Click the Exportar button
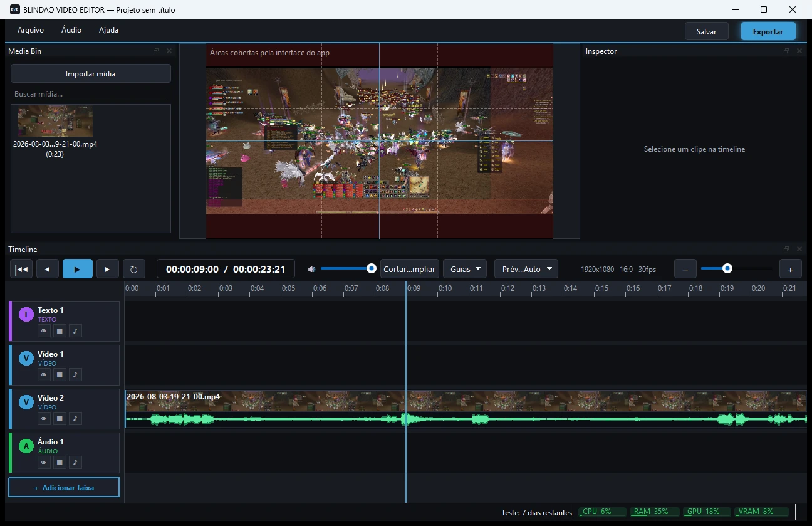The image size is (812, 526). coord(768,31)
